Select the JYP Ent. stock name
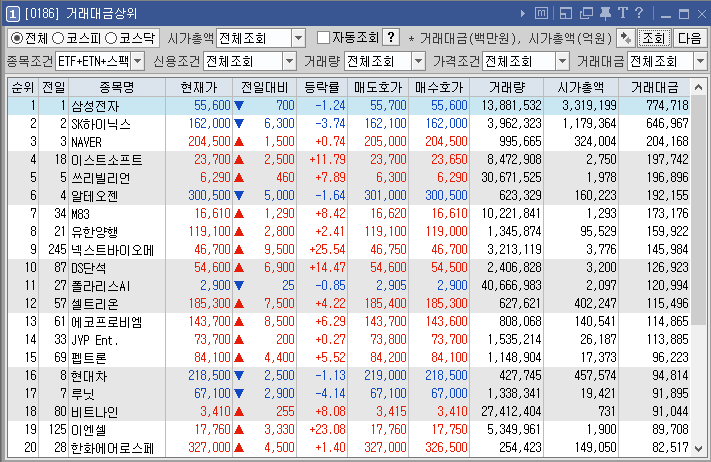This screenshot has height=462, width=711. pyautogui.click(x=95, y=340)
